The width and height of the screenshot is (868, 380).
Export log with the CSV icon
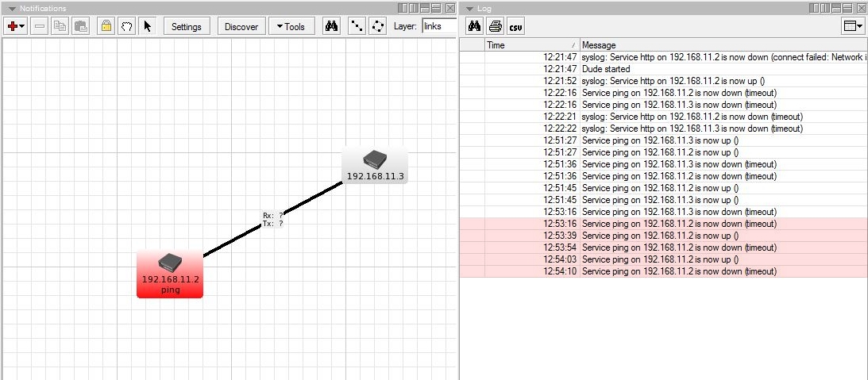(x=516, y=26)
